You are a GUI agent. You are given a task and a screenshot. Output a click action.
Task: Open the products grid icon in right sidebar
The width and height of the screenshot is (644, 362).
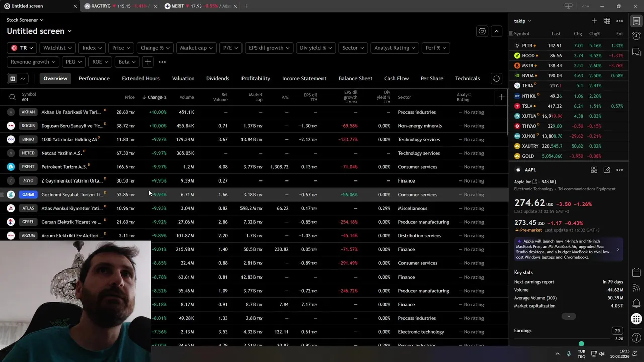click(636, 319)
